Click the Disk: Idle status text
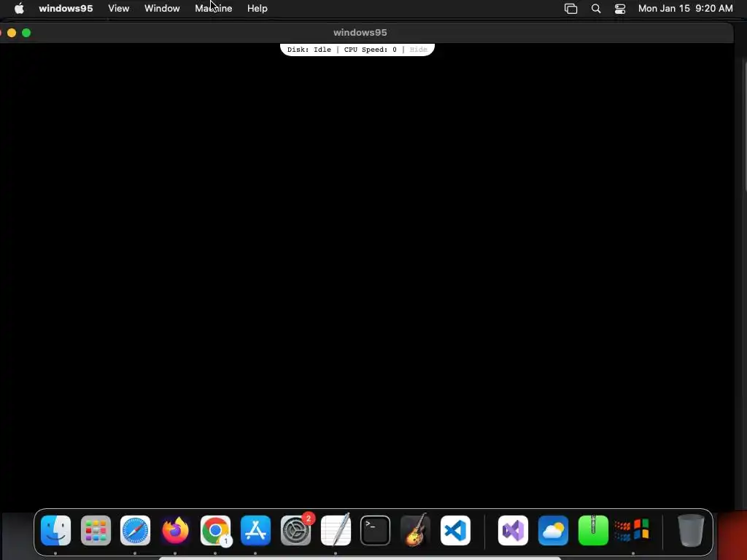Screen dimensions: 747x560 pyautogui.click(x=309, y=50)
